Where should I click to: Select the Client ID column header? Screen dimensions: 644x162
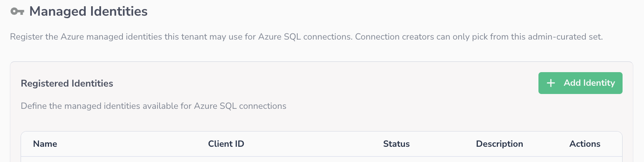226,144
